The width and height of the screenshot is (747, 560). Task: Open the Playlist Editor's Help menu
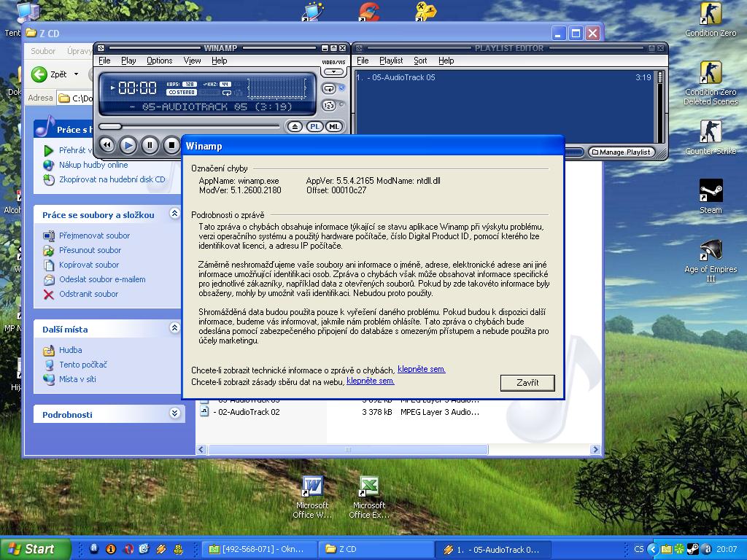point(446,61)
